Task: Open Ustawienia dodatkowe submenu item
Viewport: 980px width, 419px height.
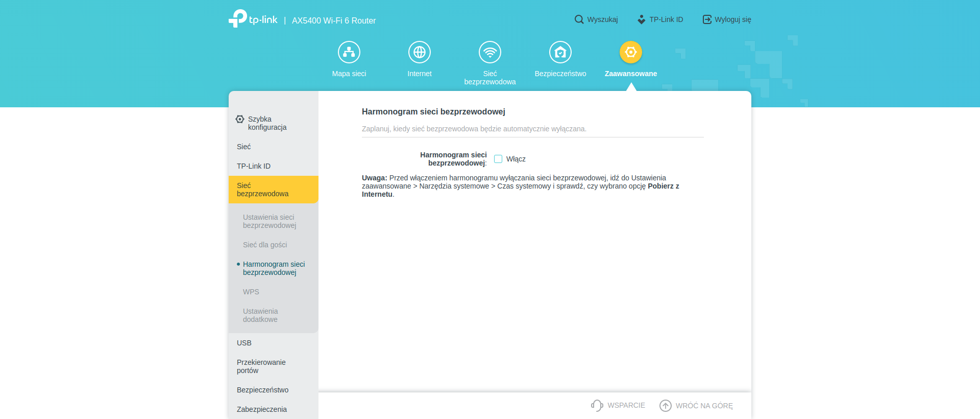Action: coord(260,315)
